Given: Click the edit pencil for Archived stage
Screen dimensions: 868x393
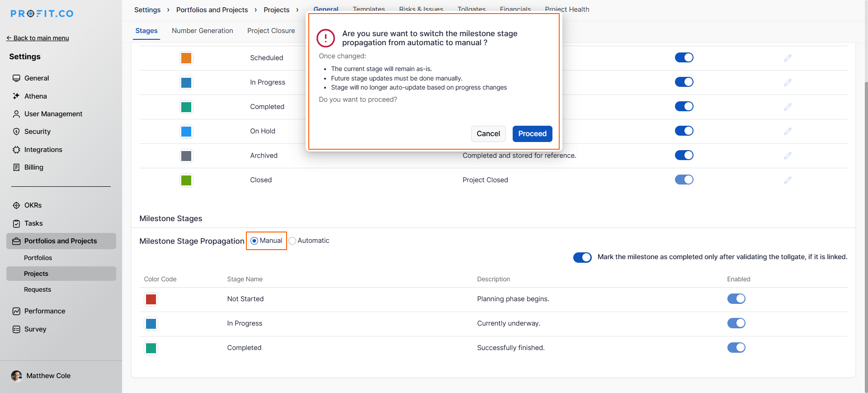Looking at the screenshot, I should pos(788,156).
